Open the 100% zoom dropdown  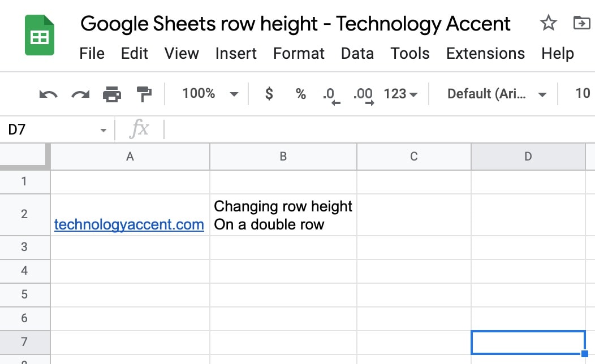pos(210,94)
